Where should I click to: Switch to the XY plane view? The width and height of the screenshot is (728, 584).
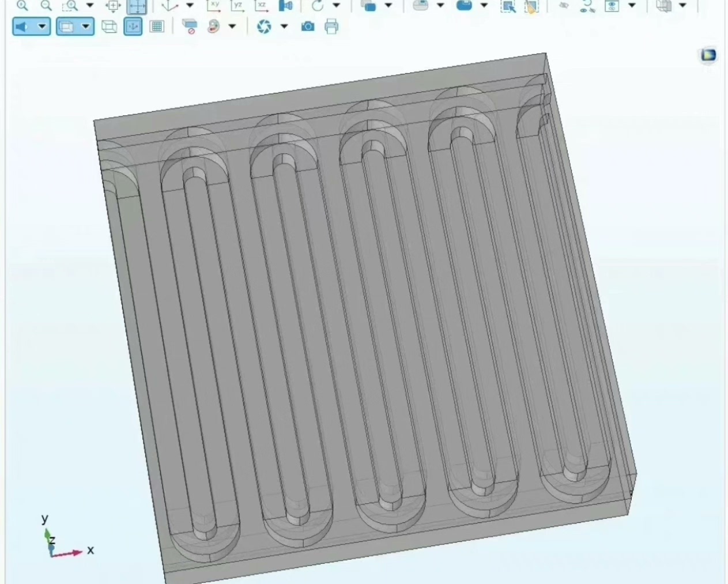(213, 6)
